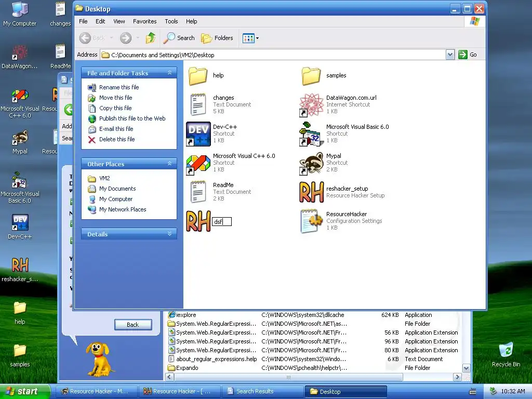This screenshot has height=399, width=532.
Task: Open Mypal desktop shortcut icon
Action: (x=20, y=142)
